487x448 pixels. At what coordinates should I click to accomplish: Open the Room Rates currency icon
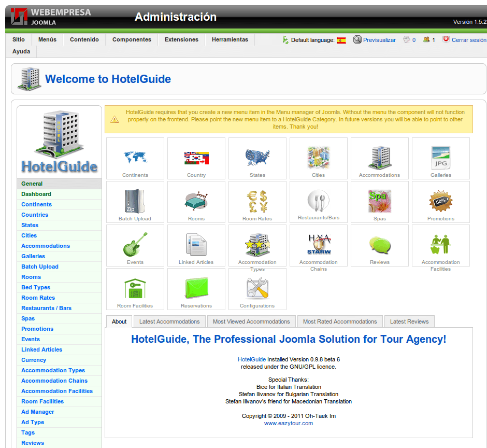257,201
